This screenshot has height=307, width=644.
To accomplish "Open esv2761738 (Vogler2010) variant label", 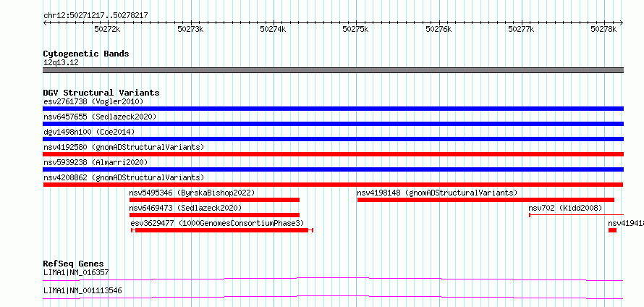I will [93, 101].
